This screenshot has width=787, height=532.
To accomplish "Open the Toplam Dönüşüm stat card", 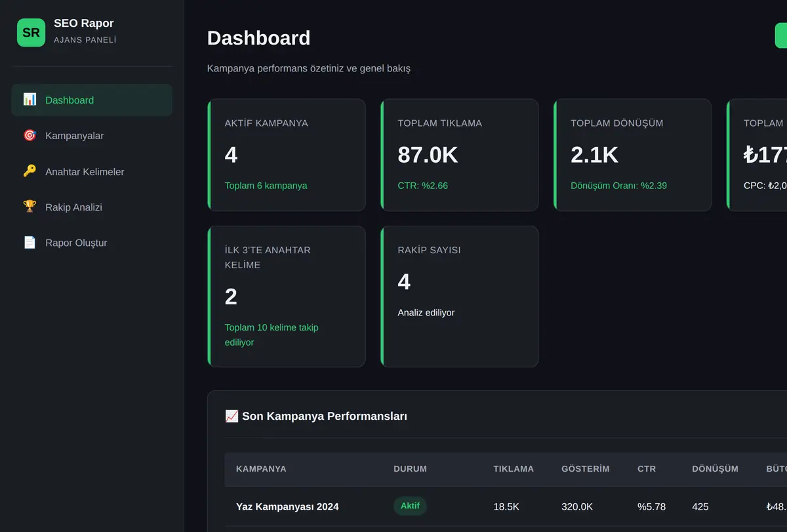I will (633, 155).
